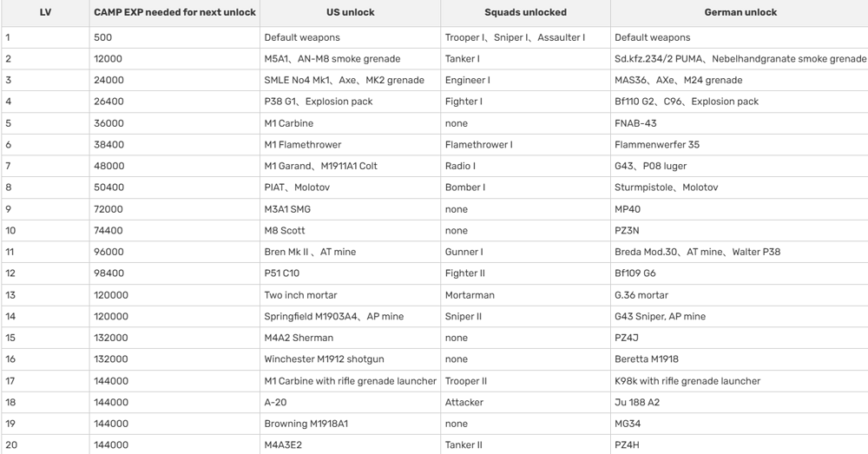Screen dimensions: 868x454
Task: Click the Mortarman squad cell
Action: pos(525,295)
